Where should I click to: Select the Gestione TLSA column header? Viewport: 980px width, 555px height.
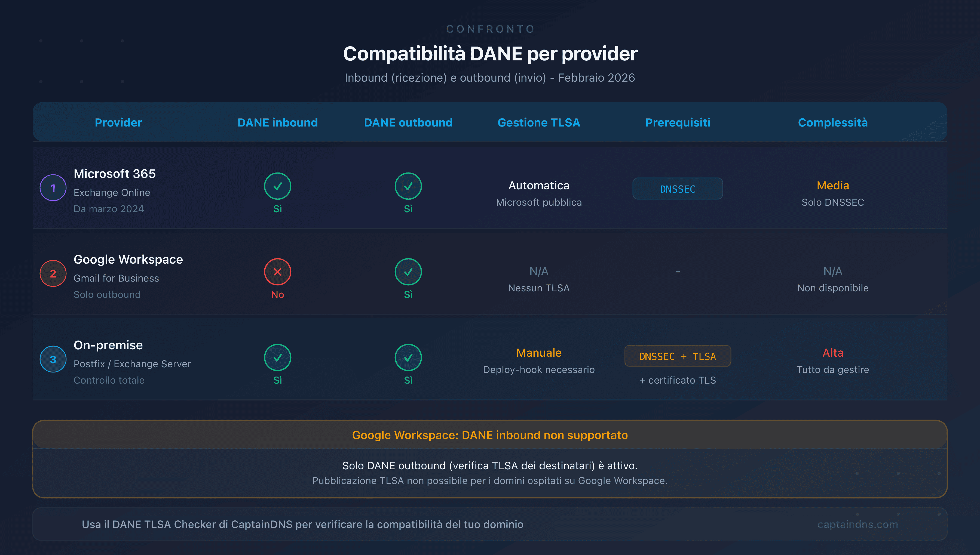point(539,122)
